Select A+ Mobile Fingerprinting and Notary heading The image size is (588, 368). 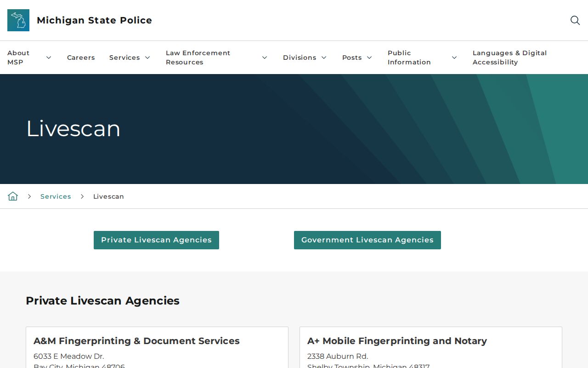[397, 341]
